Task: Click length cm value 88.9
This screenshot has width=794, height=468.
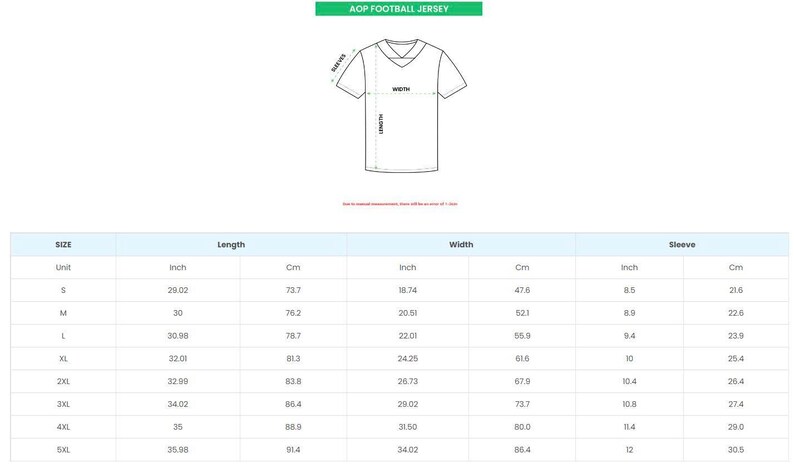Action: click(x=293, y=427)
